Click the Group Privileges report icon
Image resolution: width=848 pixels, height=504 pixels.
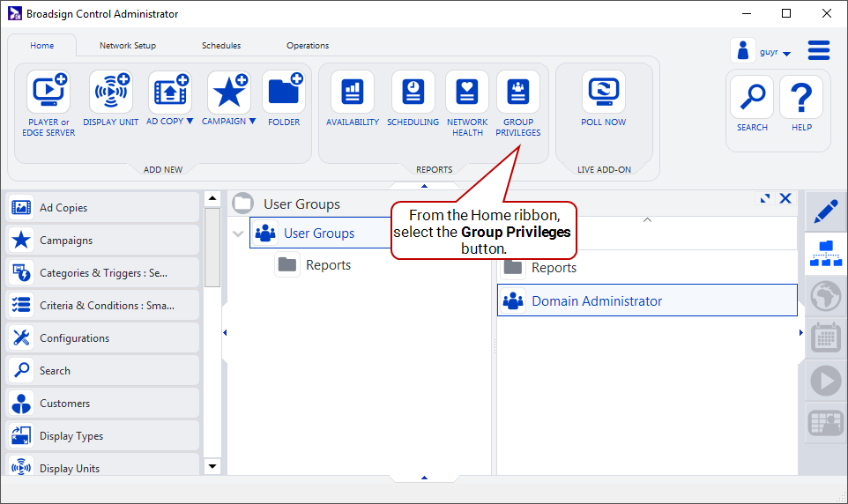pos(517,93)
